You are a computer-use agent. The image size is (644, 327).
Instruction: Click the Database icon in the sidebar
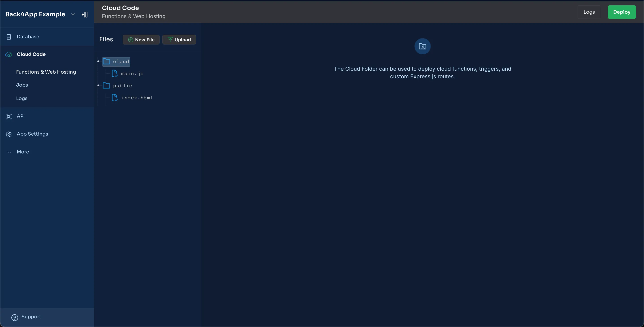(9, 37)
